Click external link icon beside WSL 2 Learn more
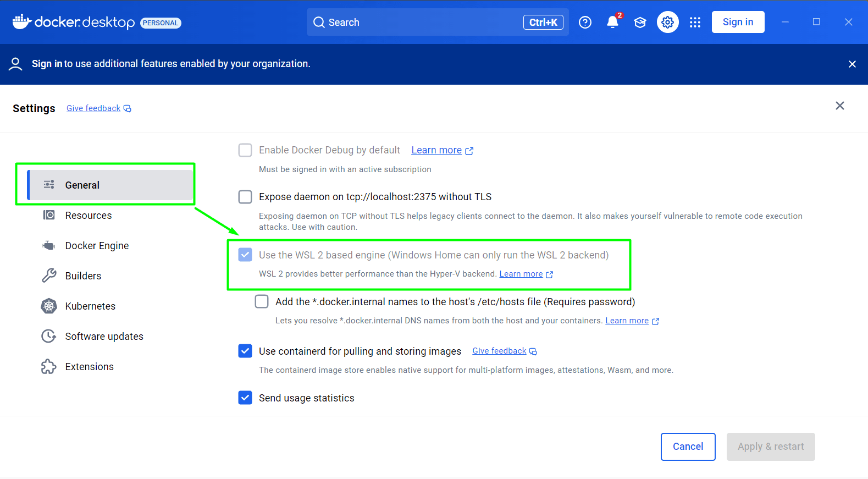The image size is (868, 479). [x=550, y=274]
